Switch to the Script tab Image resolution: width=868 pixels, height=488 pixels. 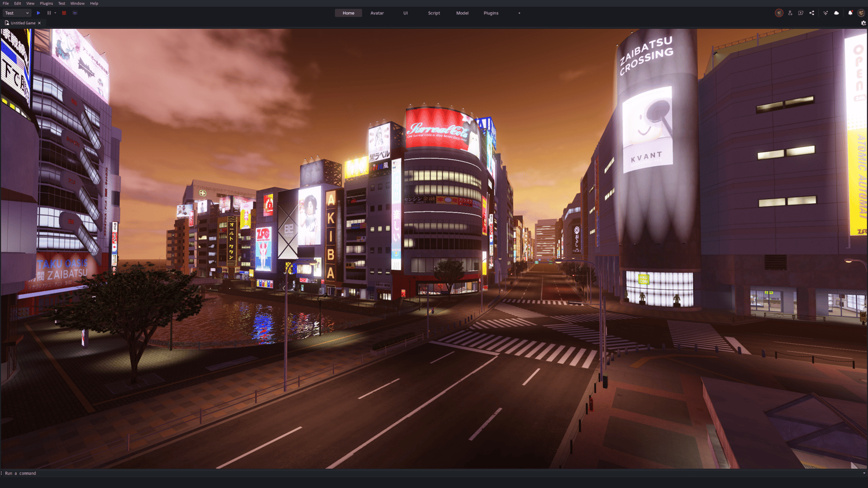434,13
